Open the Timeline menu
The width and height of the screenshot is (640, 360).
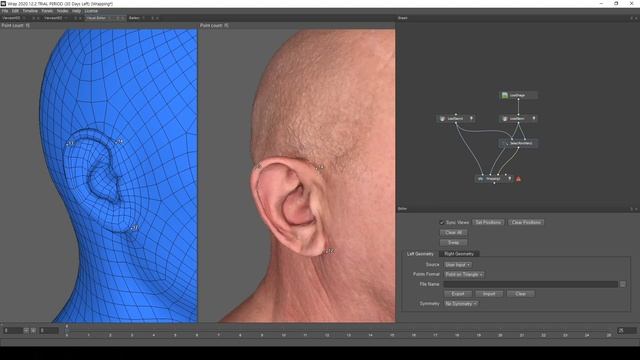pos(30,11)
